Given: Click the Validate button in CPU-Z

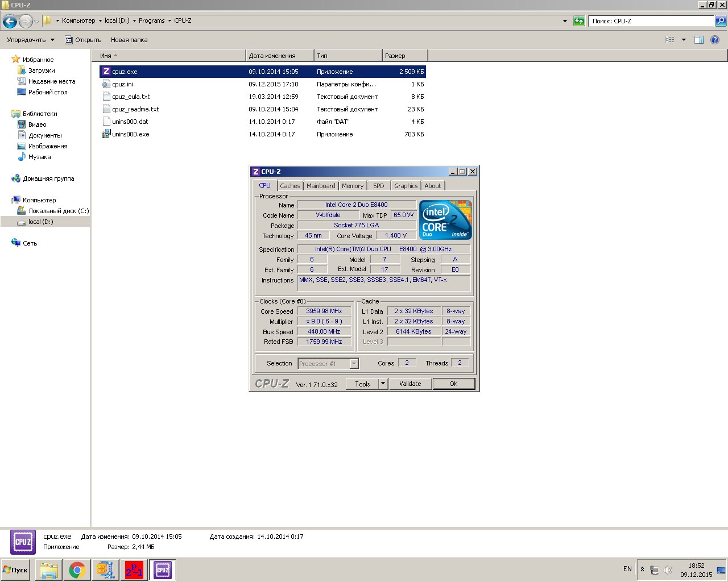Looking at the screenshot, I should [x=410, y=384].
